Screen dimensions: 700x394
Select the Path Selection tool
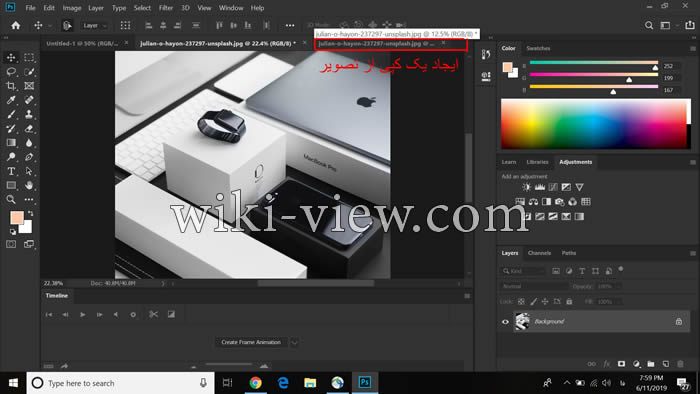[x=29, y=171]
